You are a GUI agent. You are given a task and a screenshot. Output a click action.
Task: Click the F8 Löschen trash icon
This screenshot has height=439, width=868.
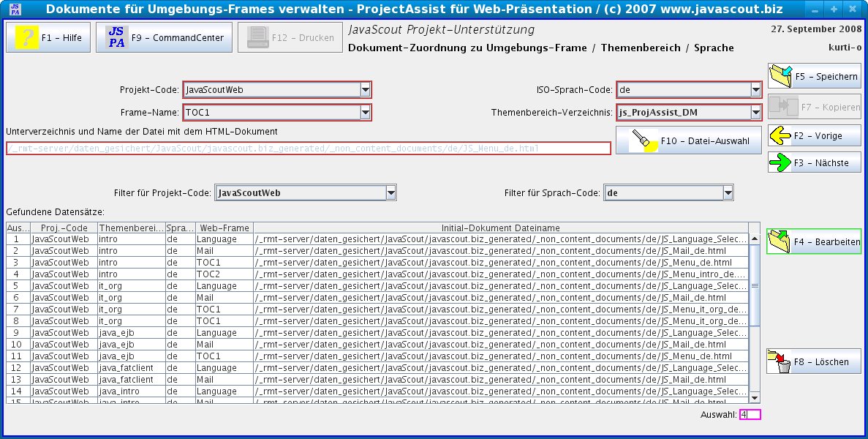780,361
